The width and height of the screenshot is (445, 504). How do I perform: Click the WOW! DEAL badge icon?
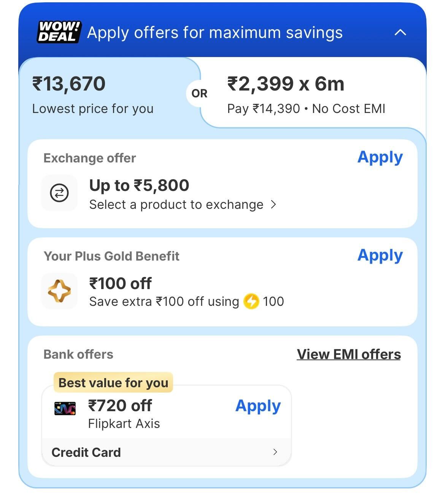(59, 32)
